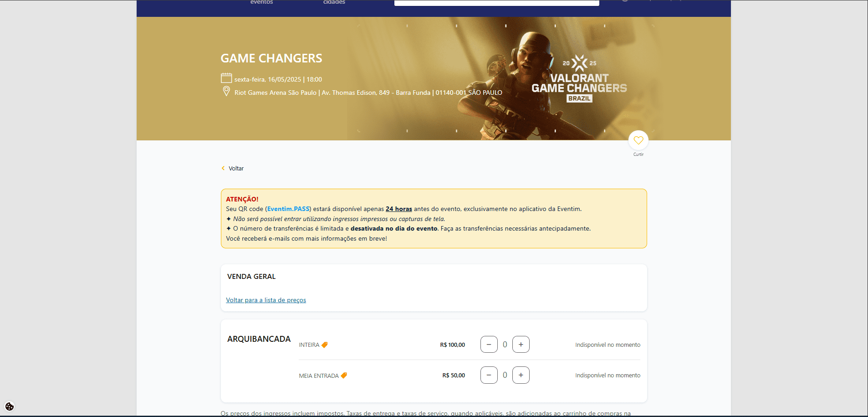Click the Curtir label under the heart
Viewport: 868px width, 417px height.
coord(638,154)
